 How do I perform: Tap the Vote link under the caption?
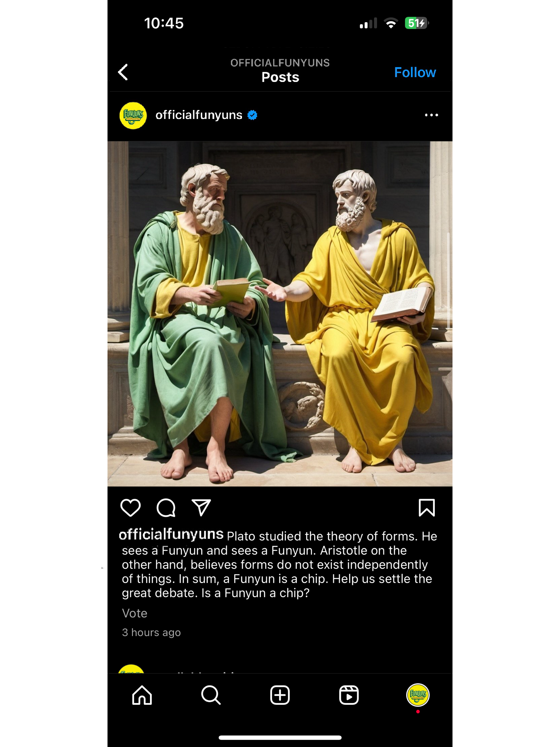click(134, 613)
